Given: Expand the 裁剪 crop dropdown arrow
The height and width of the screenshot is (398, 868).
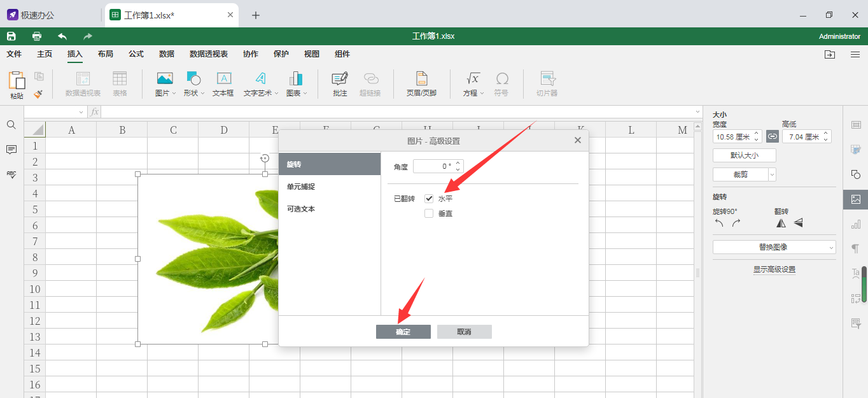Looking at the screenshot, I should click(x=772, y=174).
